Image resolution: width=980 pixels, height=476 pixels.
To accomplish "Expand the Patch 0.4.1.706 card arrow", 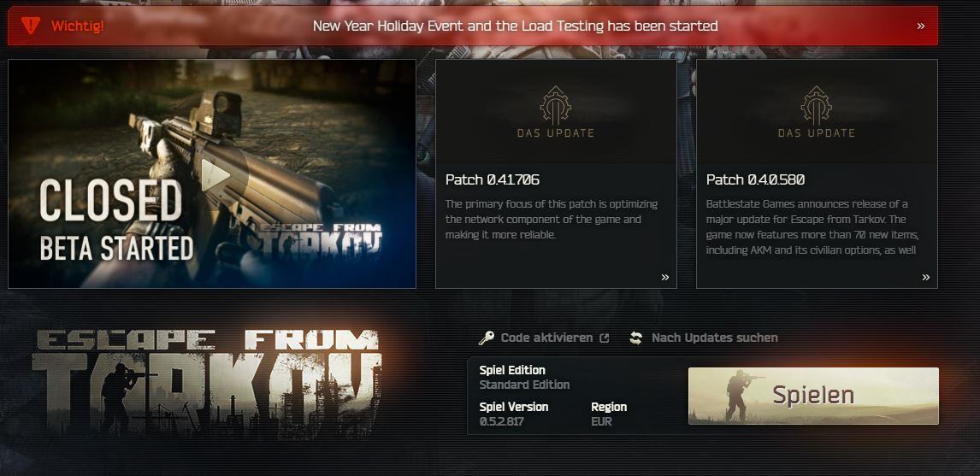I will (x=665, y=278).
